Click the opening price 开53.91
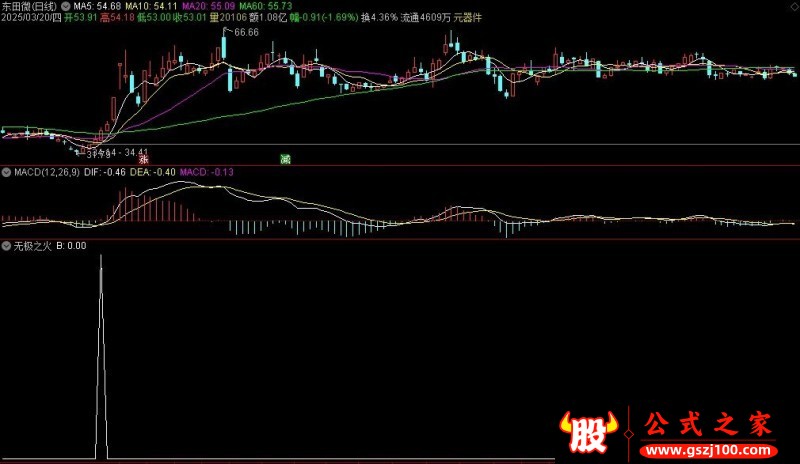 click(x=81, y=18)
